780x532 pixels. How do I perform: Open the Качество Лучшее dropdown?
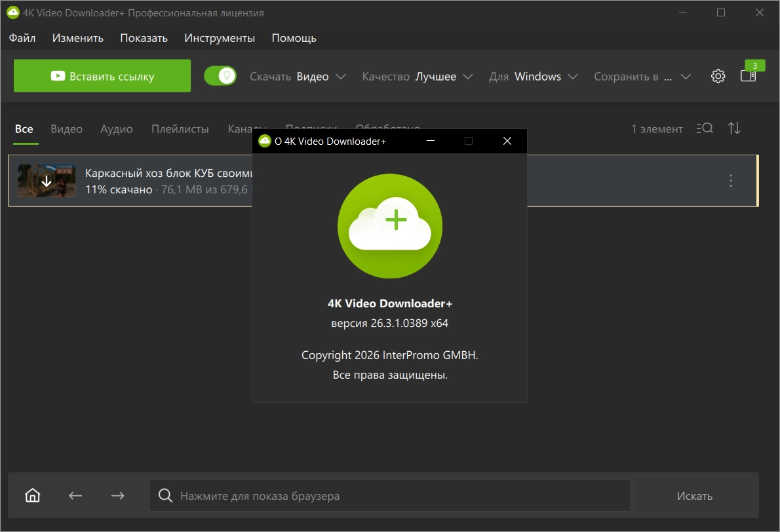coord(417,77)
